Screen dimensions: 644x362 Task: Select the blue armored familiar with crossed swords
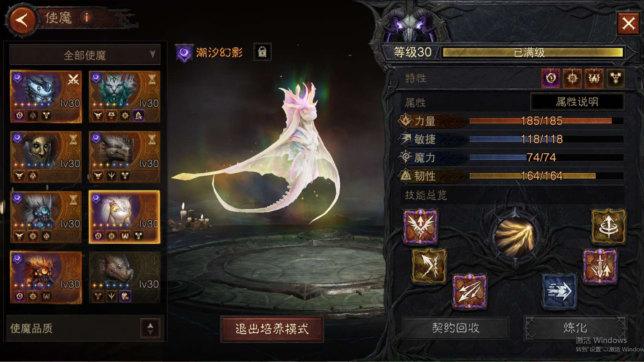pyautogui.click(x=46, y=97)
